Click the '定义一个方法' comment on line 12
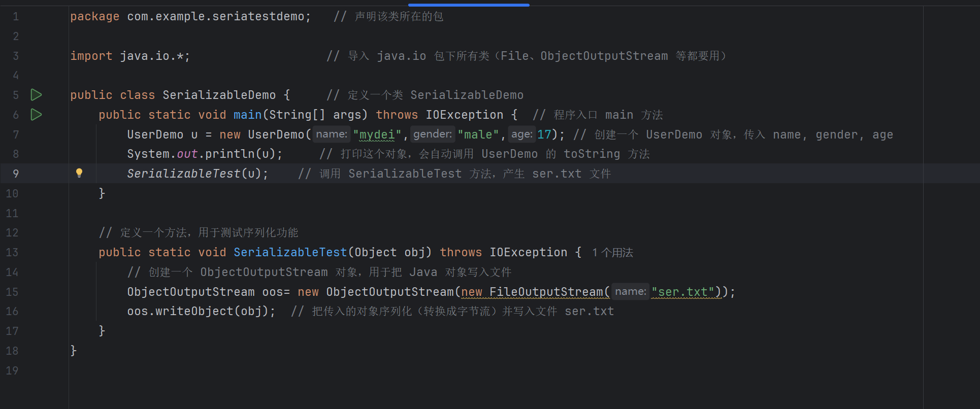The image size is (980, 409). 199,232
